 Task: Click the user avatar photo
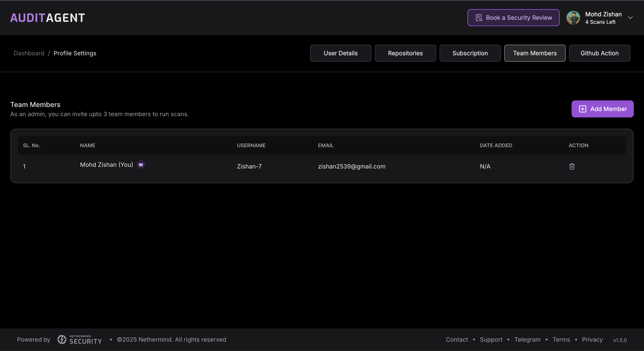point(573,18)
